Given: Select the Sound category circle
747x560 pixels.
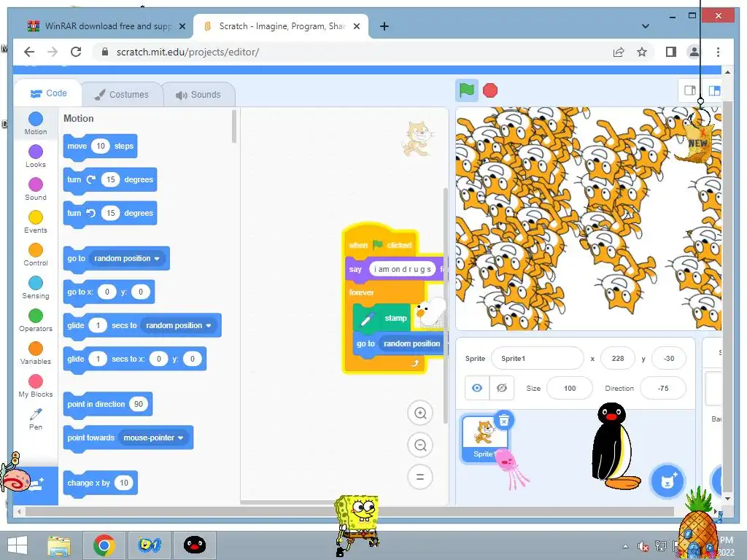Looking at the screenshot, I should tap(36, 184).
